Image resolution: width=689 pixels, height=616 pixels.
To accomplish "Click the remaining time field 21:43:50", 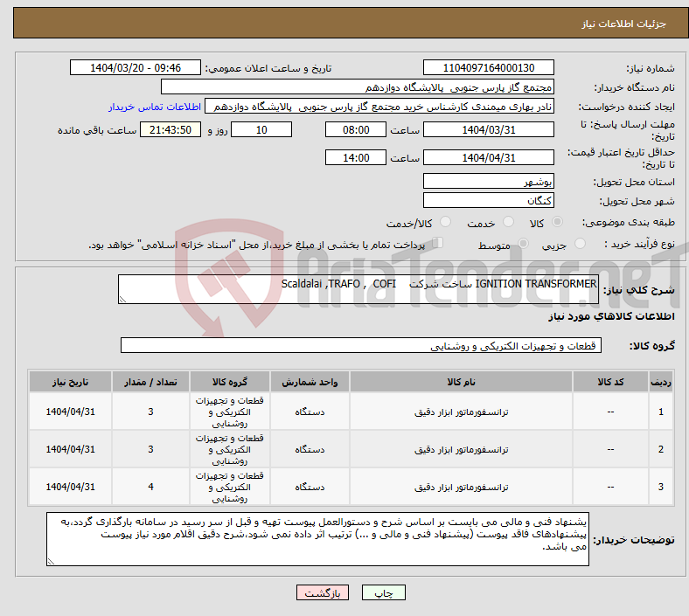I will [x=171, y=130].
